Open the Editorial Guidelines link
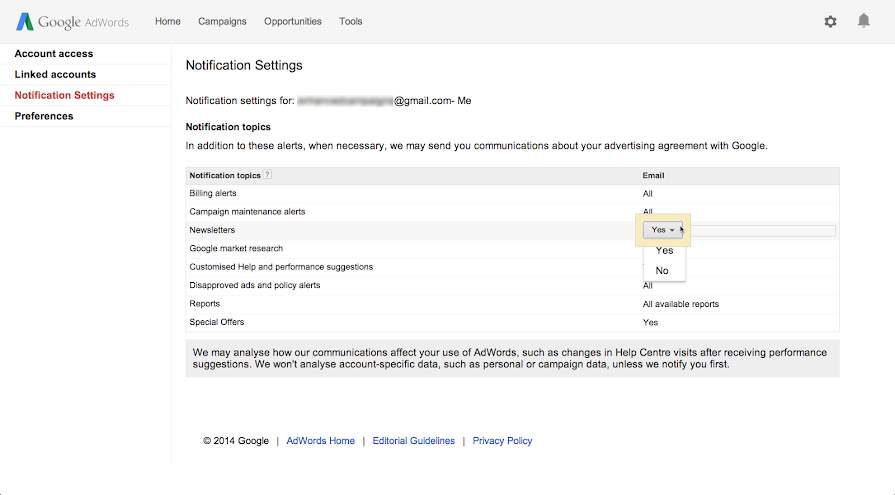Viewport: 895px width, 495px height. pos(413,441)
